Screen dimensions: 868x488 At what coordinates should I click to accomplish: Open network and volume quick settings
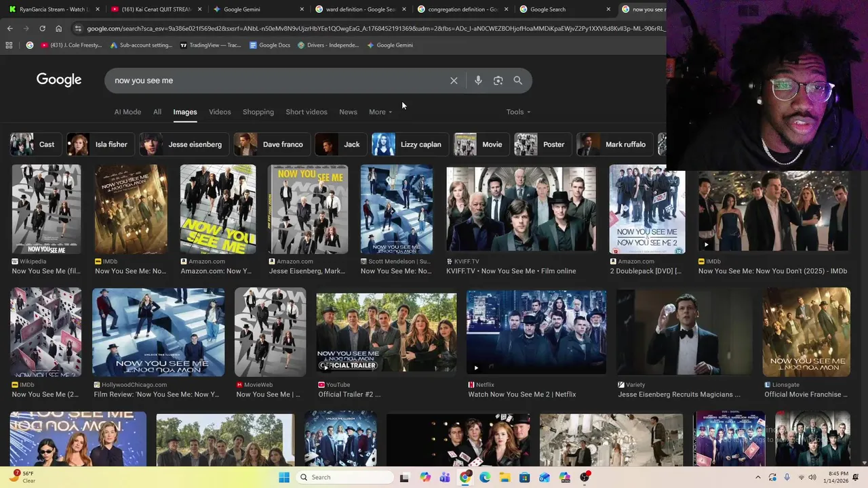coord(807,477)
